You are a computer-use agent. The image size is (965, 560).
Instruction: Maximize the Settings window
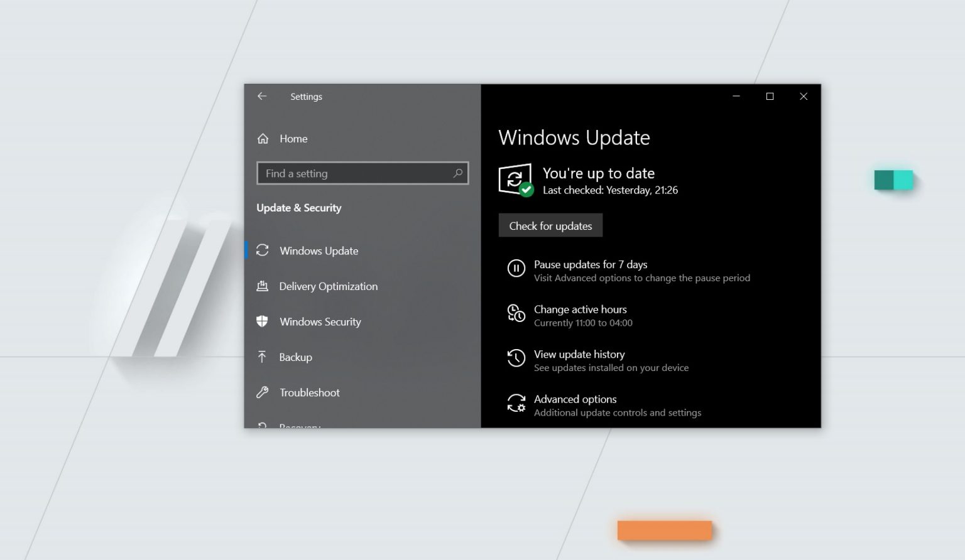[770, 96]
